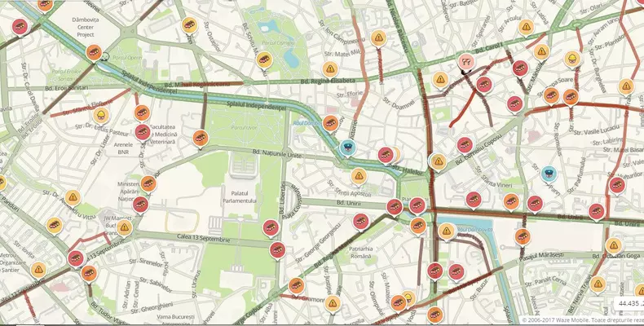Click the Palatul Parlamentului map label
Screen dimensions: 644x326
(240, 196)
